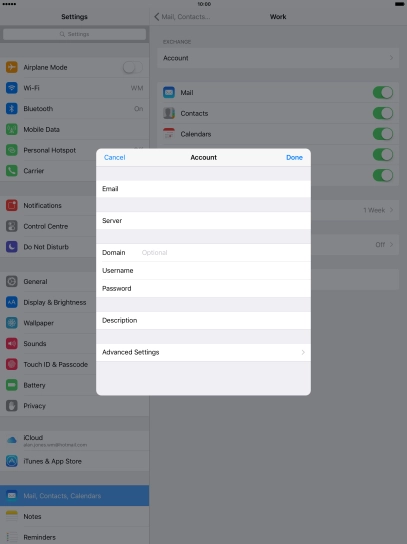The image size is (407, 544).
Task: Expand Advanced Settings chevron row
Action: click(x=203, y=352)
